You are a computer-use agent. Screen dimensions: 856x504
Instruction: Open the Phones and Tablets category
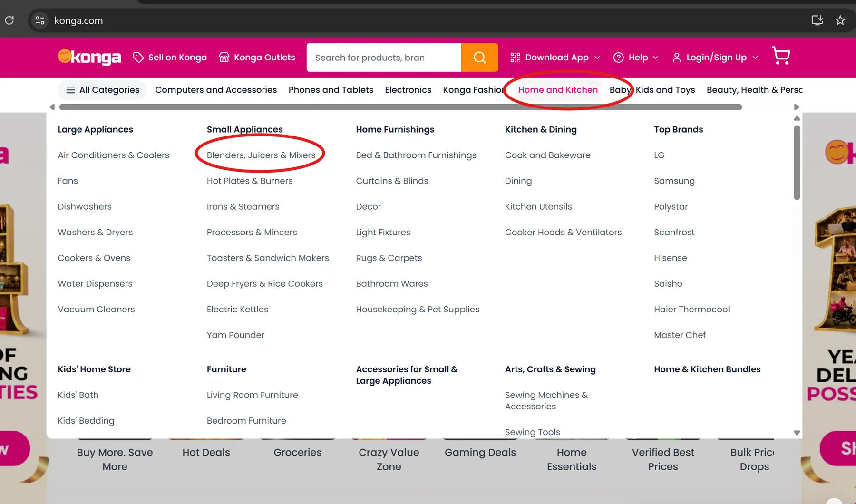[331, 90]
